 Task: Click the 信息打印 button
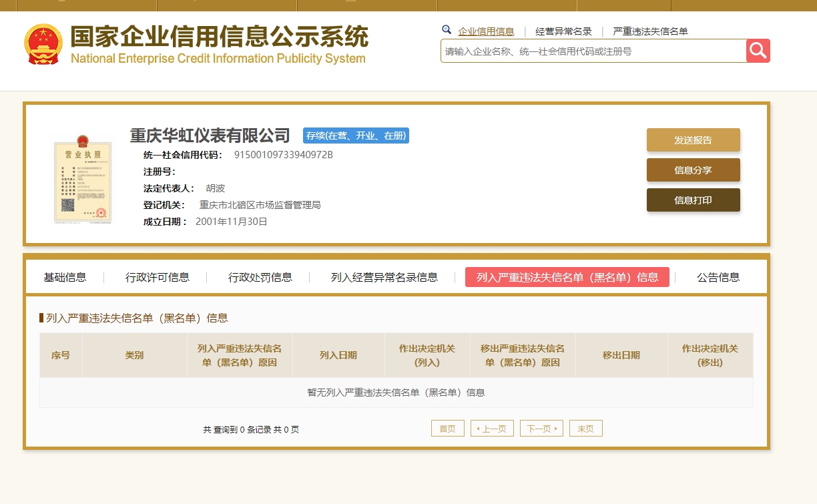693,200
